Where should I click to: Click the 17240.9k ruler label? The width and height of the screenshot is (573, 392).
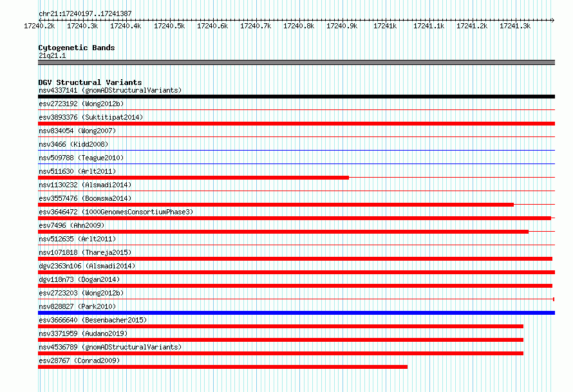click(x=342, y=26)
